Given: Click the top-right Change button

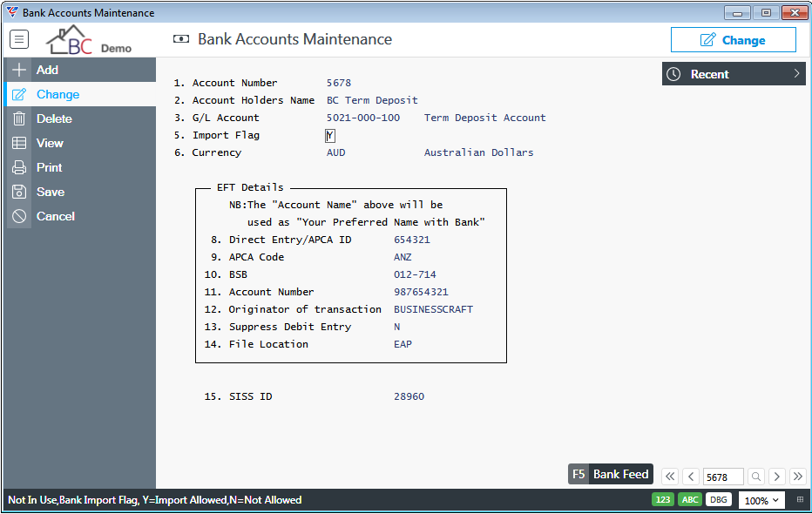Looking at the screenshot, I should 734,40.
